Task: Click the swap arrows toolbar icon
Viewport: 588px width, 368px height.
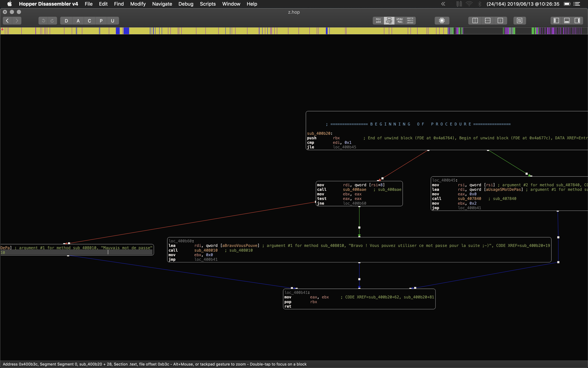Action: pyautogui.click(x=519, y=21)
